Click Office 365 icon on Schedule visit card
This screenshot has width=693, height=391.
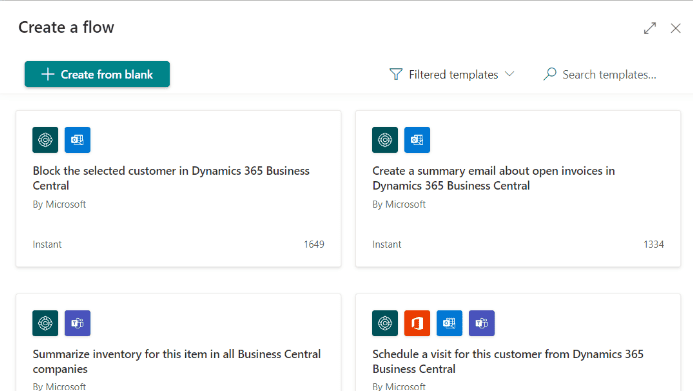tap(417, 323)
